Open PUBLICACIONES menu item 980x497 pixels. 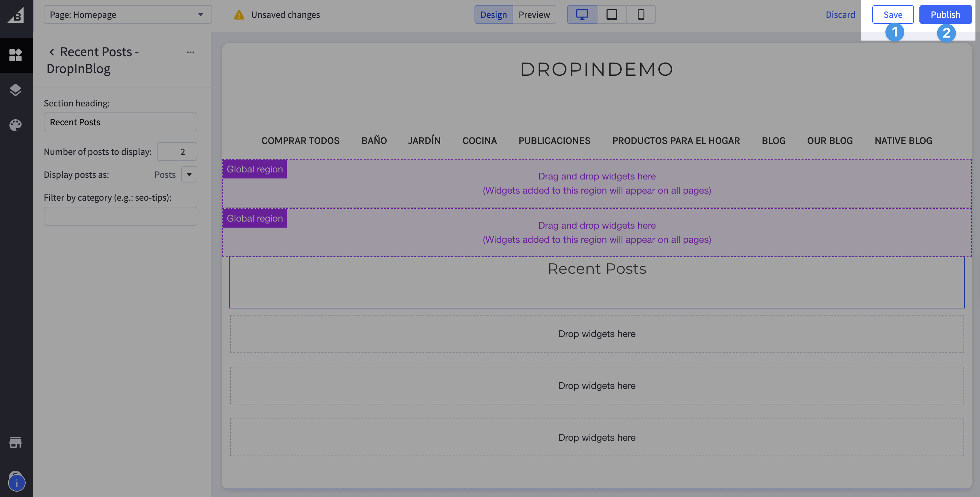coord(555,141)
